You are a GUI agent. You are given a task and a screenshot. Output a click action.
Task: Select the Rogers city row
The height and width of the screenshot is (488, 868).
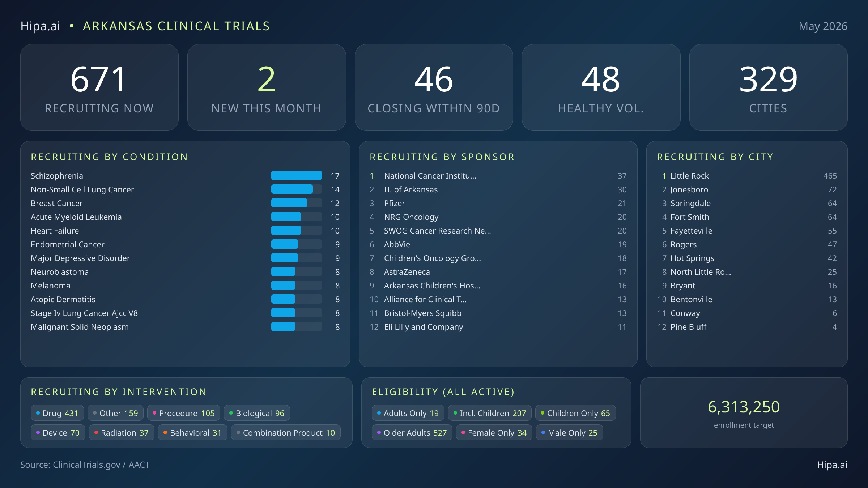pyautogui.click(x=747, y=244)
